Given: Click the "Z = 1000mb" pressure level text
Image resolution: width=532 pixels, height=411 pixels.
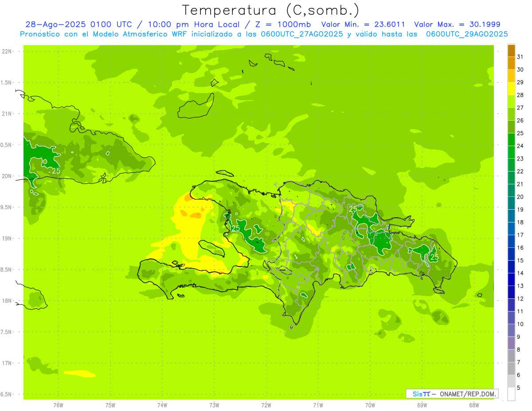Looking at the screenshot, I should point(283,24).
